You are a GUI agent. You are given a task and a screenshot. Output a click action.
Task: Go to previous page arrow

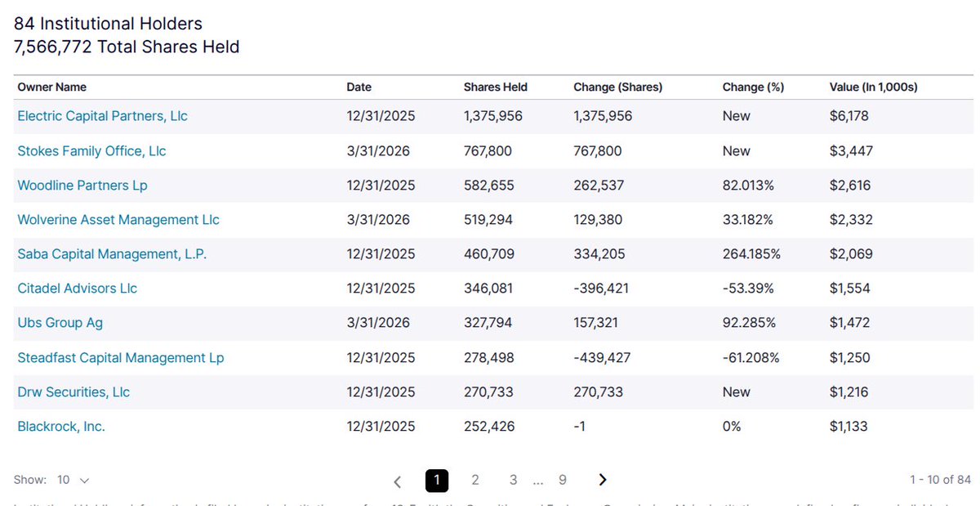click(x=398, y=481)
